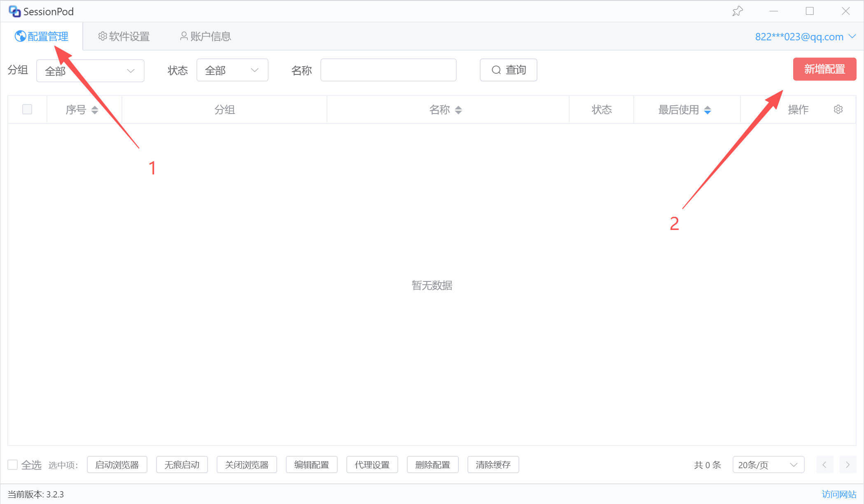This screenshot has width=864, height=504.
Task: Click the 查询 search button
Action: (x=508, y=70)
